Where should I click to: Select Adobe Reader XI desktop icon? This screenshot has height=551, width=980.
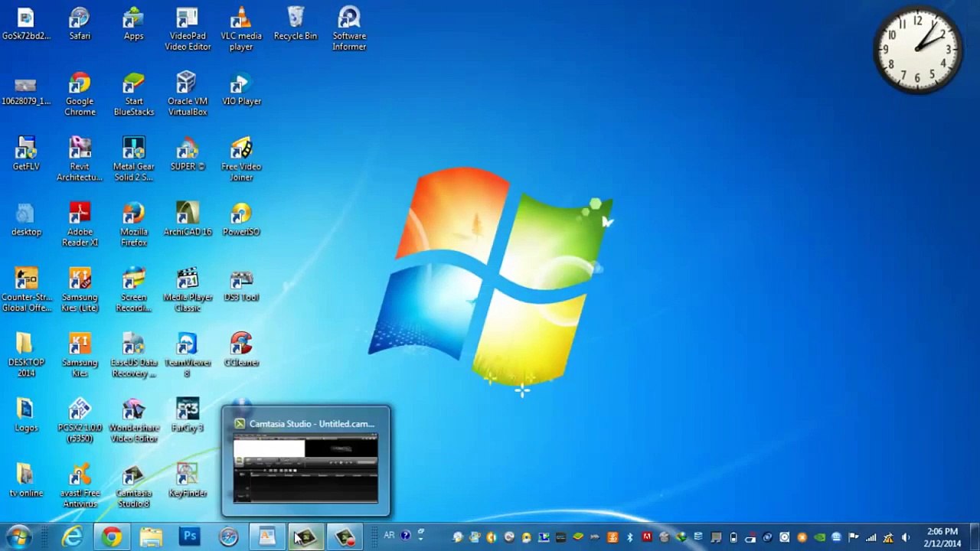80,224
